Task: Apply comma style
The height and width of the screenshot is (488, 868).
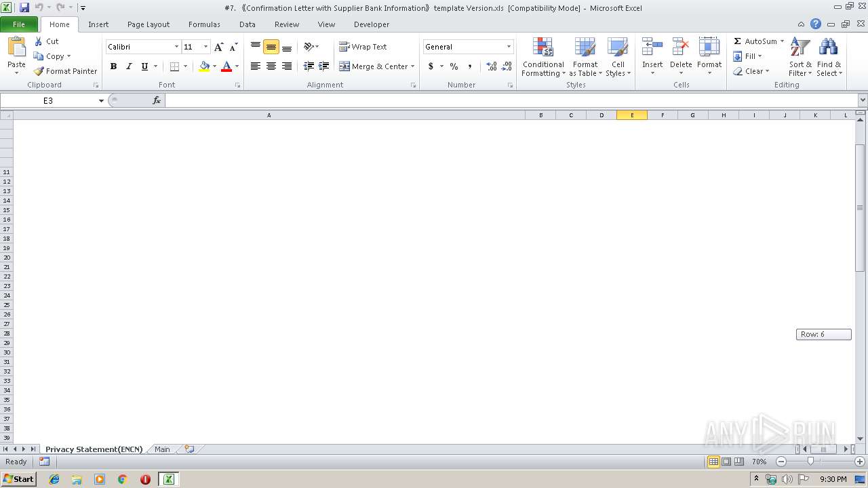Action: pos(469,66)
